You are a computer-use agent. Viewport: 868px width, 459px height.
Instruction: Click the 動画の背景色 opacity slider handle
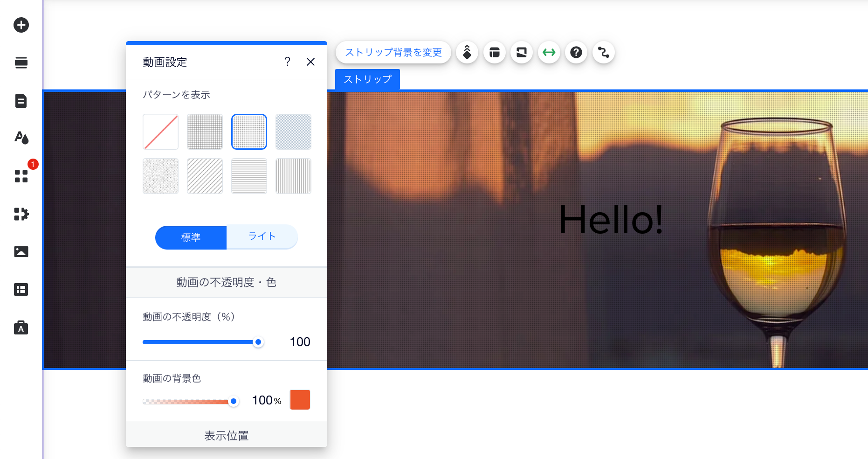click(x=234, y=401)
